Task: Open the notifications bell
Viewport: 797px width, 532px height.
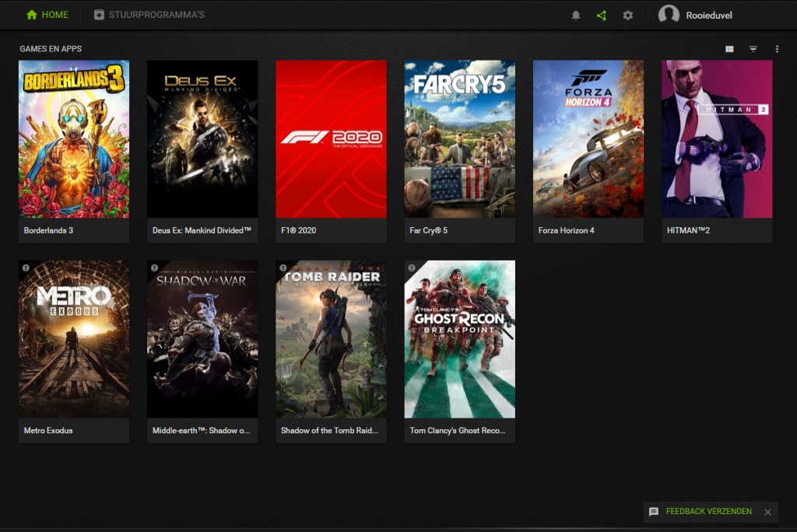Action: [x=576, y=16]
